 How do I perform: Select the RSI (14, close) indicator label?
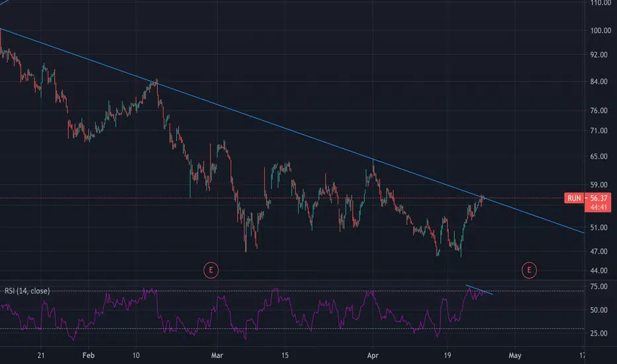point(27,291)
